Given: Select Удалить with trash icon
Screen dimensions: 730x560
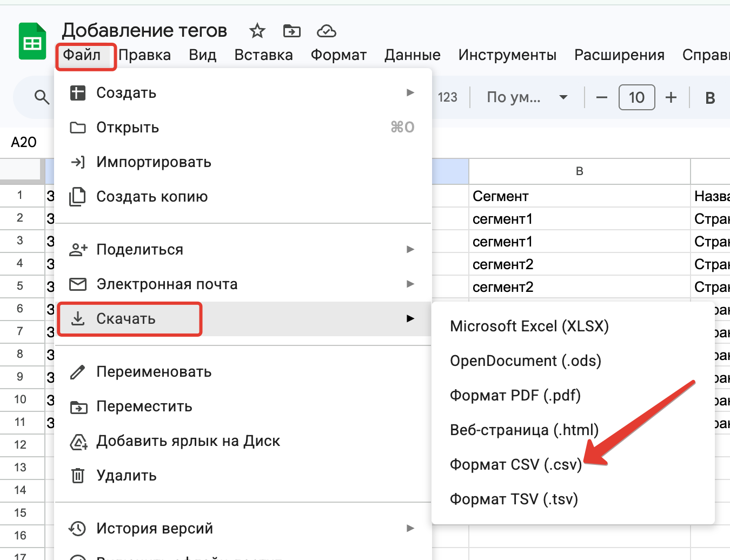Looking at the screenshot, I should pyautogui.click(x=127, y=476).
